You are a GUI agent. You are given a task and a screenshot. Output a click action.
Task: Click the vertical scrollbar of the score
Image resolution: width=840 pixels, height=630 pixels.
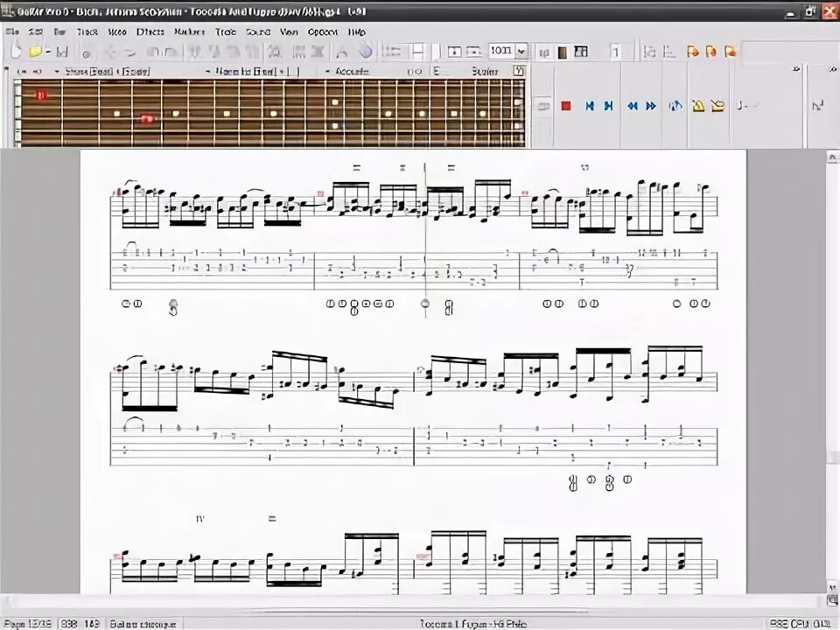pos(833,373)
